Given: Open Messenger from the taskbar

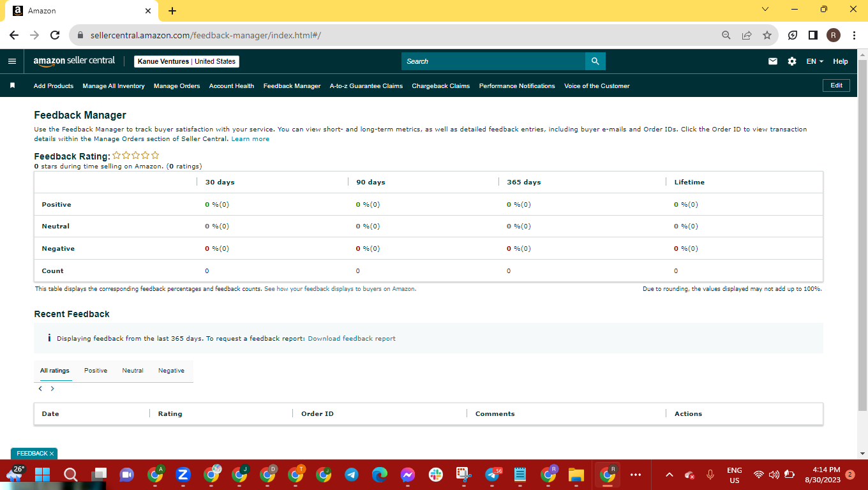Looking at the screenshot, I should click(408, 475).
